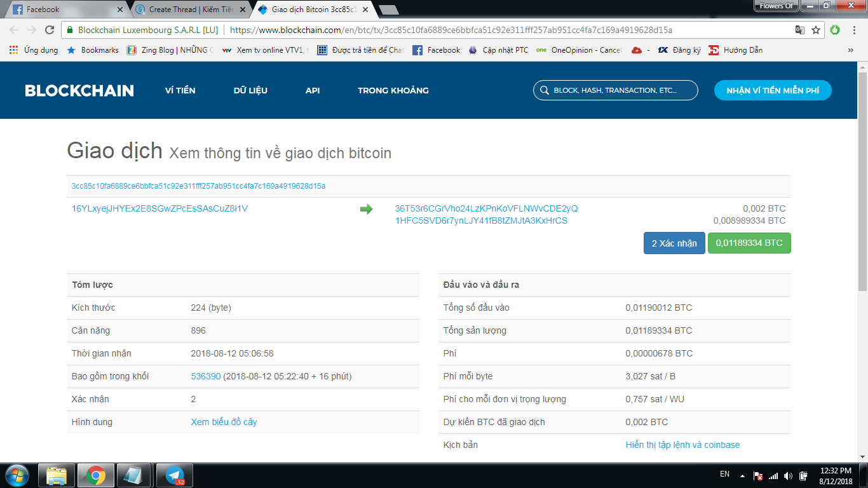Bookmark this page with star icon
868x488 pixels.
pos(816,30)
